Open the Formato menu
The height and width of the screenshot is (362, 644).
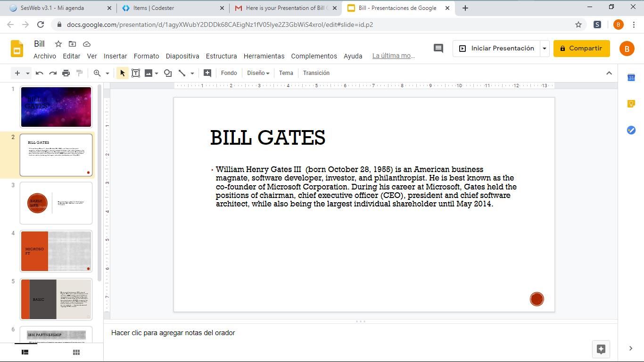(x=146, y=56)
